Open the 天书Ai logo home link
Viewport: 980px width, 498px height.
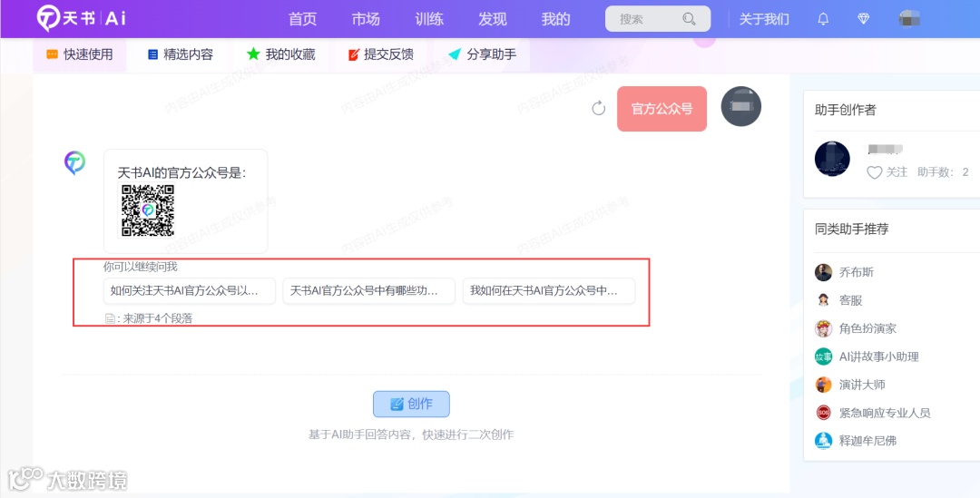click(x=82, y=18)
